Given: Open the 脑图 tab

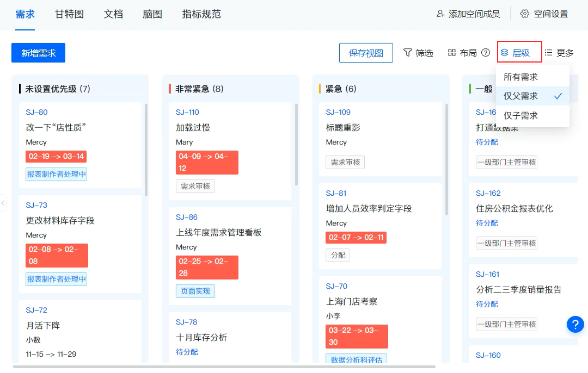Looking at the screenshot, I should (x=152, y=14).
